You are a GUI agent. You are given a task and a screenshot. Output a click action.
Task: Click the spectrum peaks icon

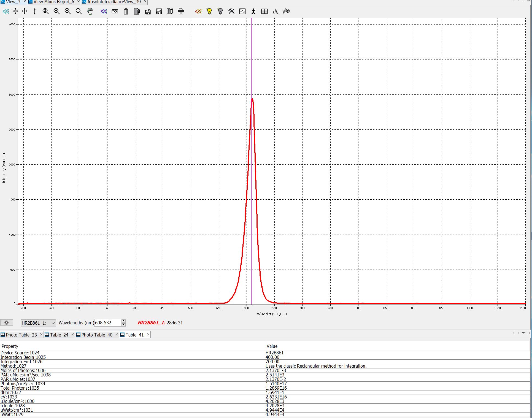pos(276,11)
